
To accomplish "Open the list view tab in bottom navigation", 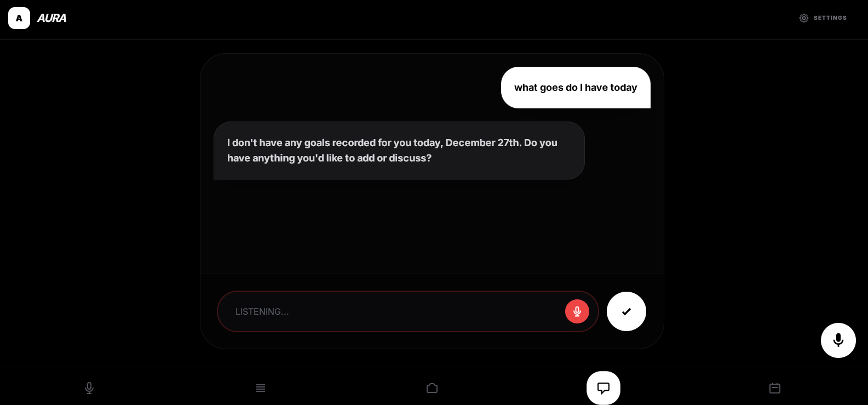I will point(261,388).
